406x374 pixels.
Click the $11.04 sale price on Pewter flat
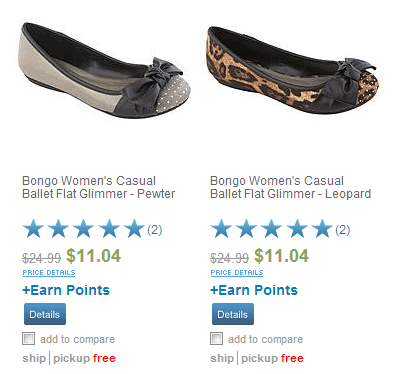click(94, 256)
